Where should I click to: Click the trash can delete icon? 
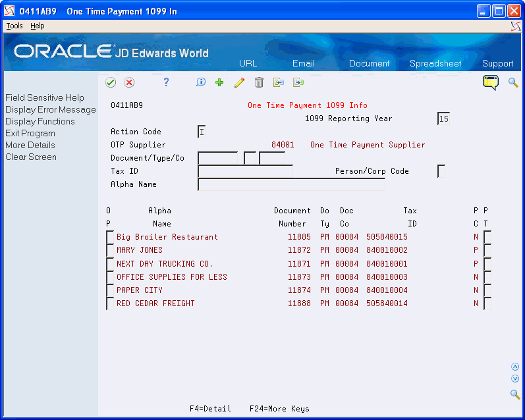[259, 82]
